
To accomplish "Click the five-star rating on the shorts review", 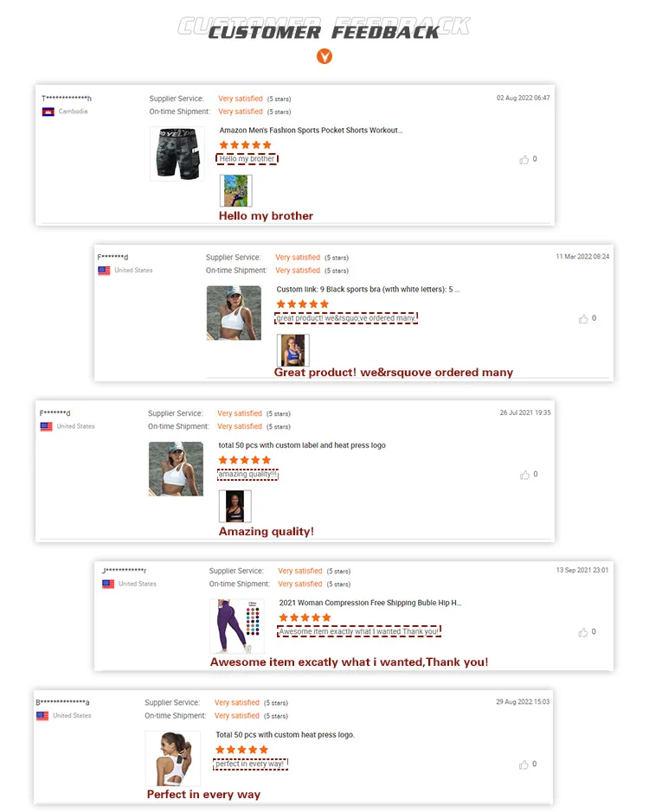I will tap(245, 145).
